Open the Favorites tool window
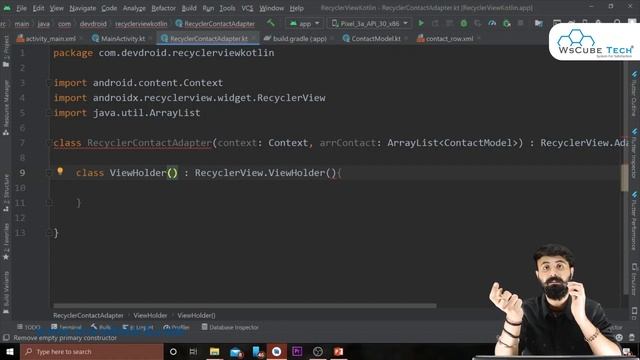Image resolution: width=640 pixels, height=360 pixels. coord(6,242)
